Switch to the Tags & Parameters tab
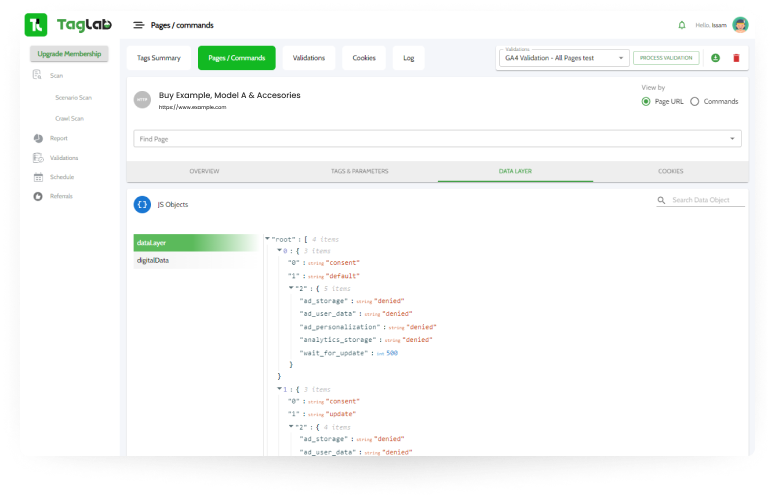 click(360, 171)
